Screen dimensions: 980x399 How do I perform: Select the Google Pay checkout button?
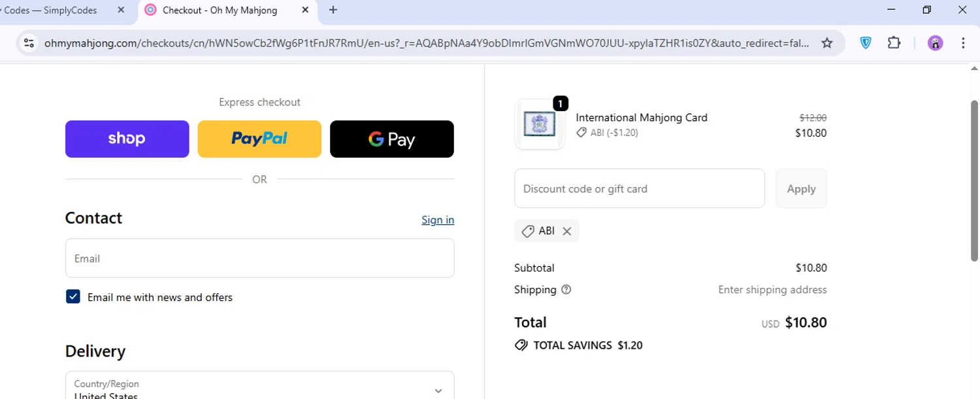[x=392, y=139]
